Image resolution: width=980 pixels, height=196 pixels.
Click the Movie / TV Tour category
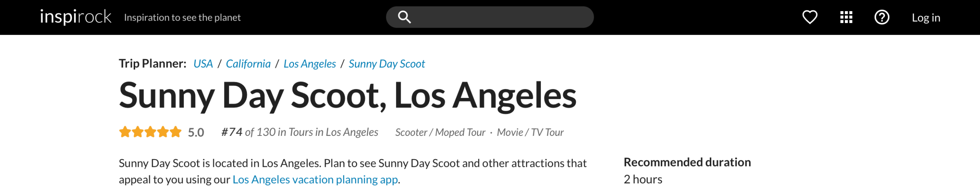point(530,132)
